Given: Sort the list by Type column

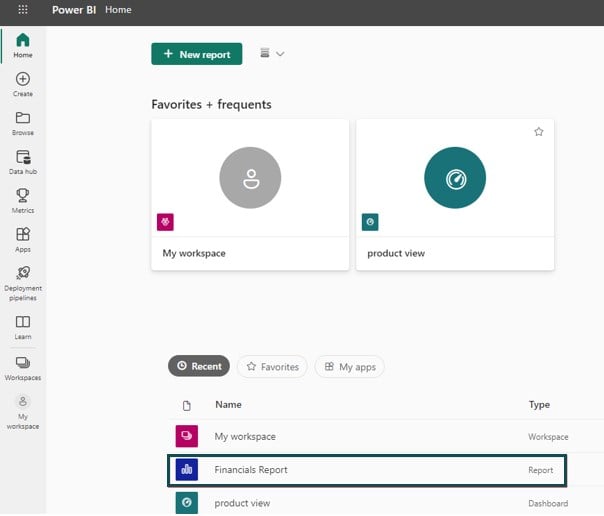Looking at the screenshot, I should tap(539, 404).
